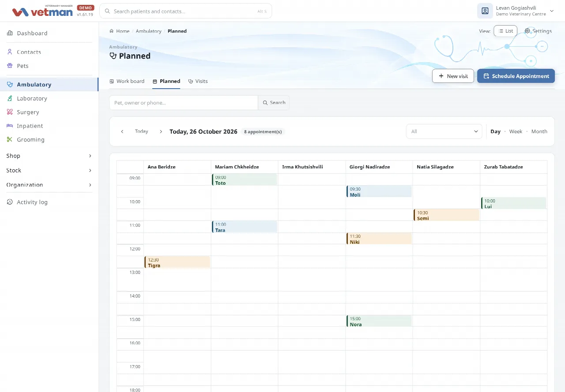Jump to Today button
Image resolution: width=565 pixels, height=392 pixels.
point(142,131)
